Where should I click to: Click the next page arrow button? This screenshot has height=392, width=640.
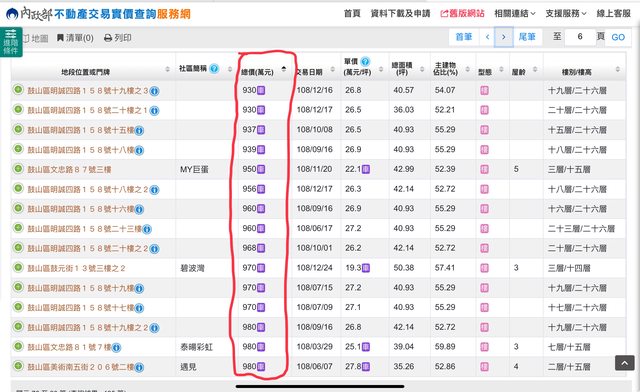504,37
